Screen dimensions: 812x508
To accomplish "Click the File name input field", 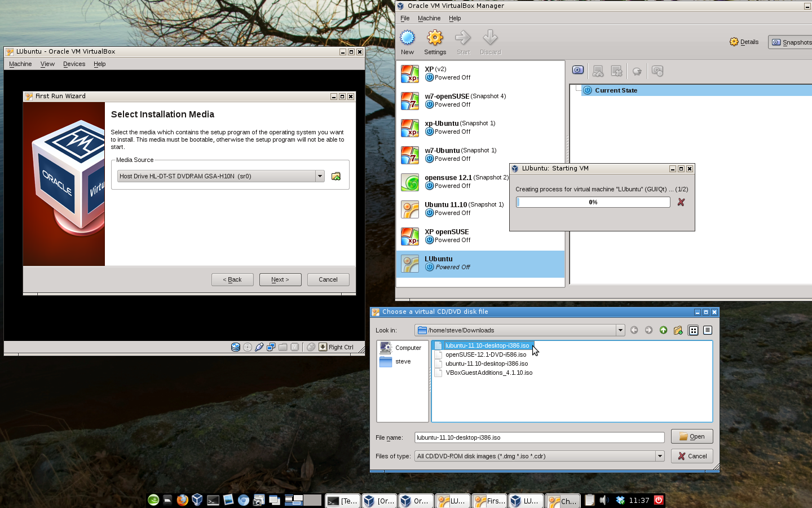I will pyautogui.click(x=540, y=437).
